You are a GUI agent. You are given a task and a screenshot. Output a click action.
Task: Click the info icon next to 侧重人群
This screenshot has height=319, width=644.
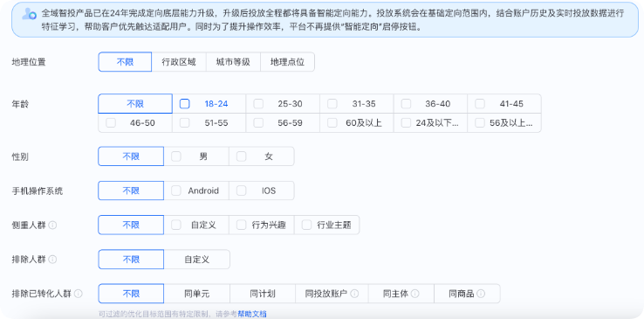(52, 225)
